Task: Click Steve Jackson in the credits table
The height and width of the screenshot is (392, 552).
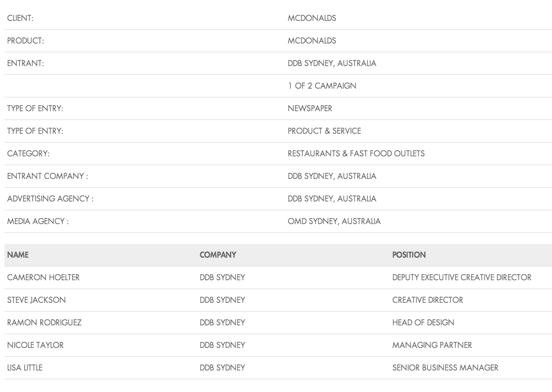Action: click(36, 300)
